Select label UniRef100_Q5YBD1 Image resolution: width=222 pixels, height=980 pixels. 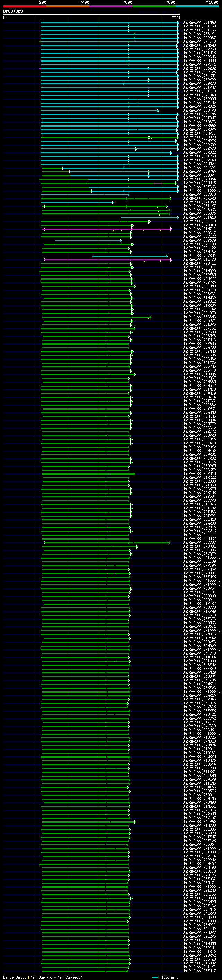tap(199, 256)
